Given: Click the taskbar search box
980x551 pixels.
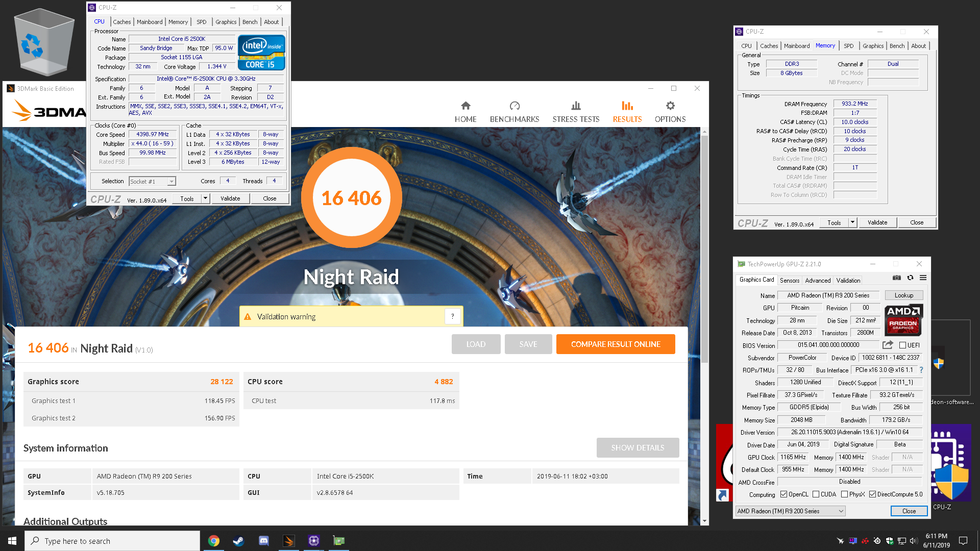Looking at the screenshot, I should click(112, 541).
